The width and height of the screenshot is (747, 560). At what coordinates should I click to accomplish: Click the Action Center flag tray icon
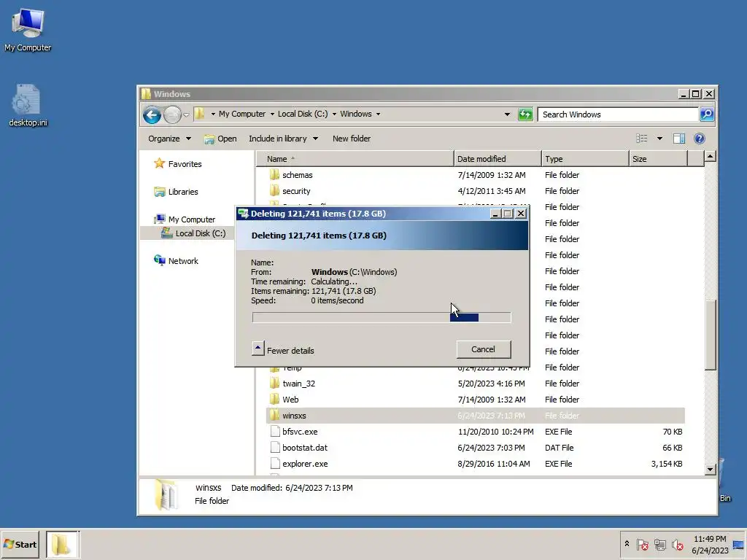(642, 544)
